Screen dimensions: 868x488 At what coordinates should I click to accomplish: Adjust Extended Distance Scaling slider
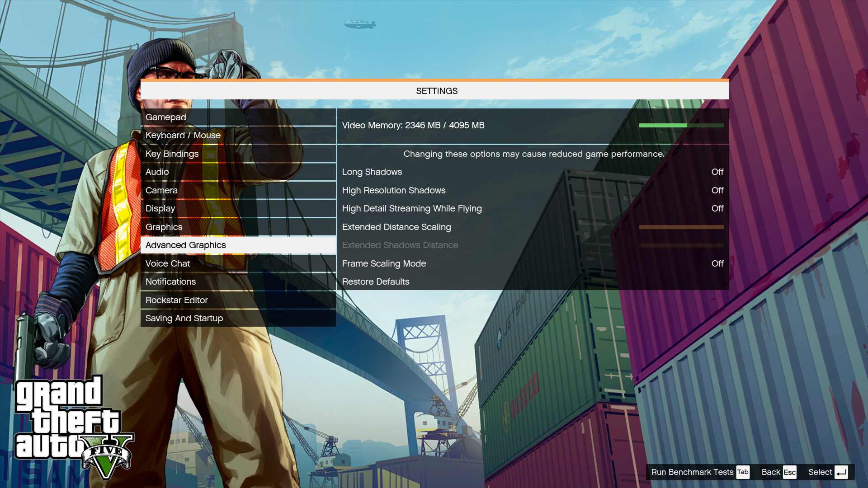pyautogui.click(x=681, y=227)
